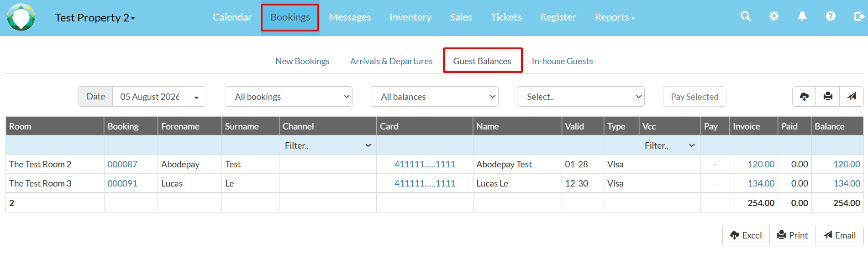Screen dimensions: 868x254
Task: Check the notifications bell icon
Action: pyautogui.click(x=802, y=16)
